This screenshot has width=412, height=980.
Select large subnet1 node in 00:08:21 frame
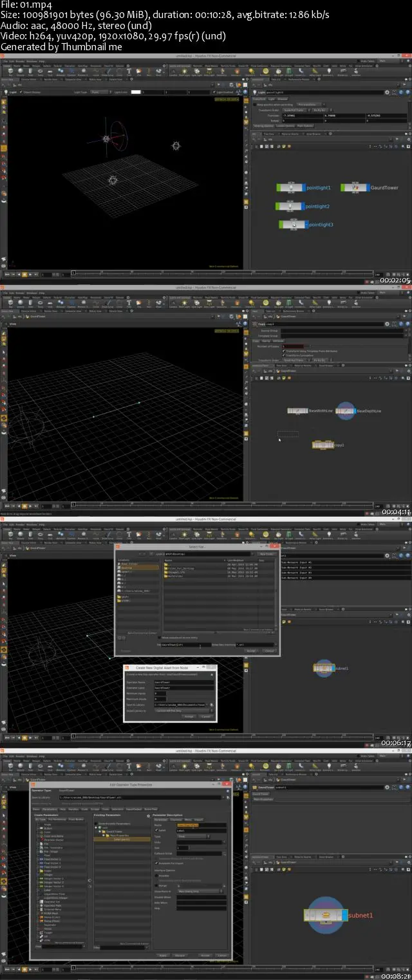click(x=326, y=914)
